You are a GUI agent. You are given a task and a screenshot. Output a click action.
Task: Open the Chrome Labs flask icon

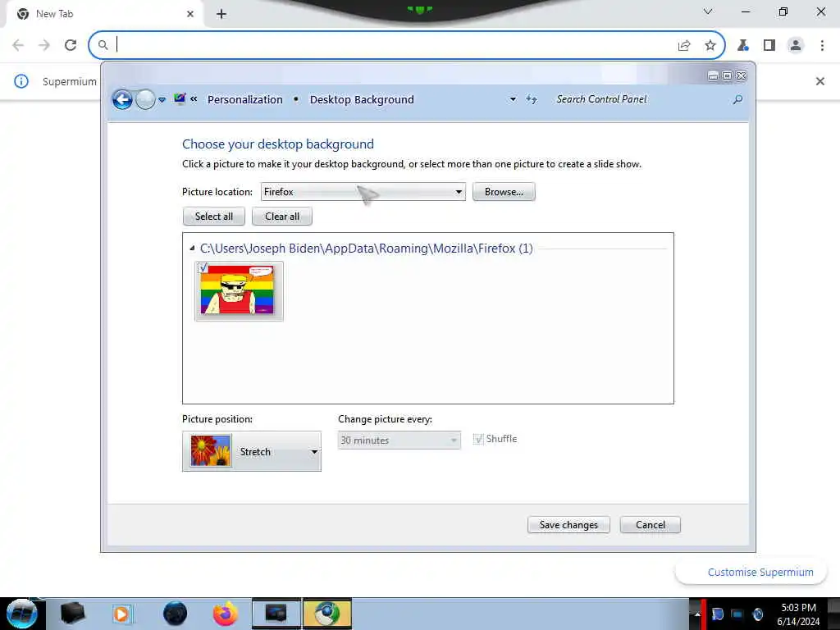tap(743, 46)
